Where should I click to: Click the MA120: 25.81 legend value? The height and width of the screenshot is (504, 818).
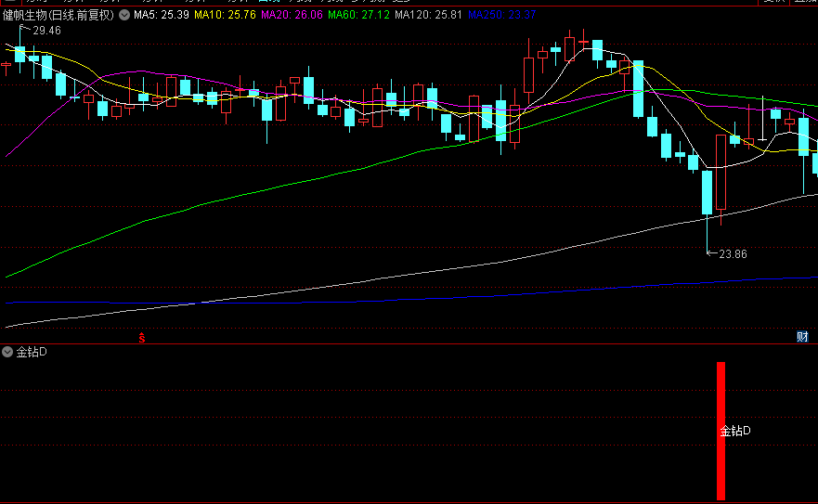click(428, 15)
